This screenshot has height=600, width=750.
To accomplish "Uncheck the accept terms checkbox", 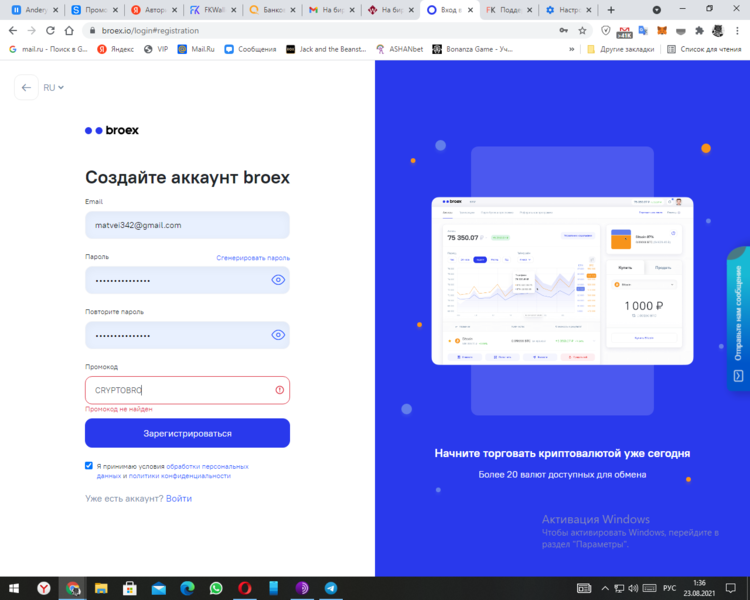I will pyautogui.click(x=89, y=466).
